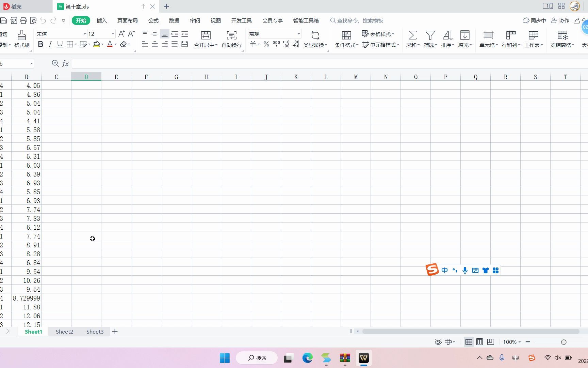
Task: Select middle vertical alignment
Action: (x=154, y=34)
